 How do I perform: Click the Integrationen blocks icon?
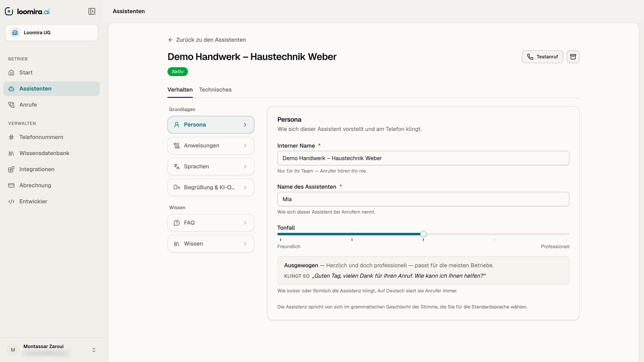(x=11, y=169)
